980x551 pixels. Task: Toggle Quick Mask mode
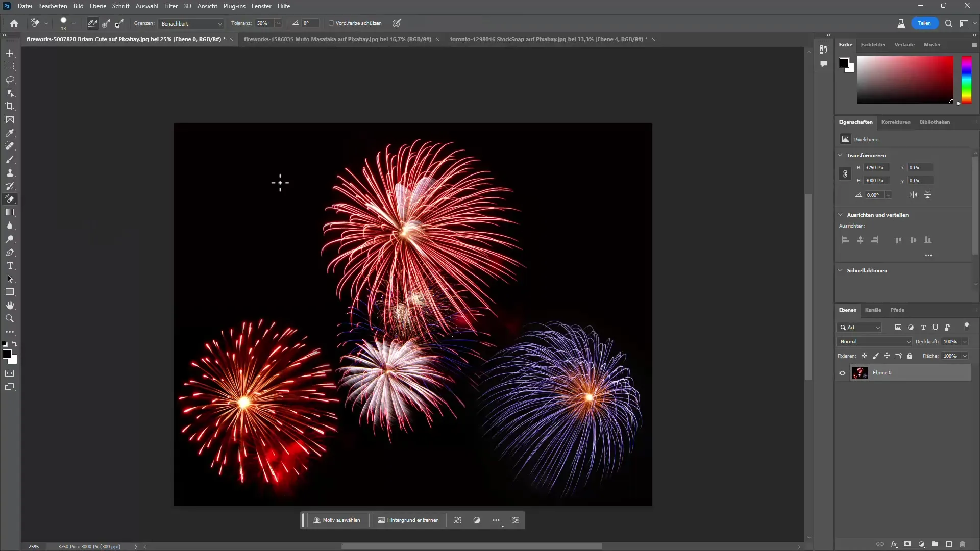pos(10,373)
